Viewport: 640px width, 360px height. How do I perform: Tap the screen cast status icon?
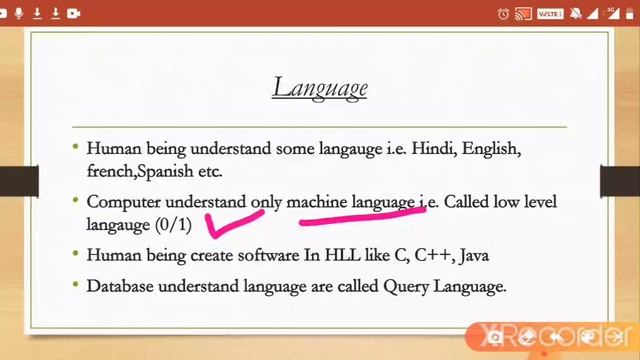(523, 14)
